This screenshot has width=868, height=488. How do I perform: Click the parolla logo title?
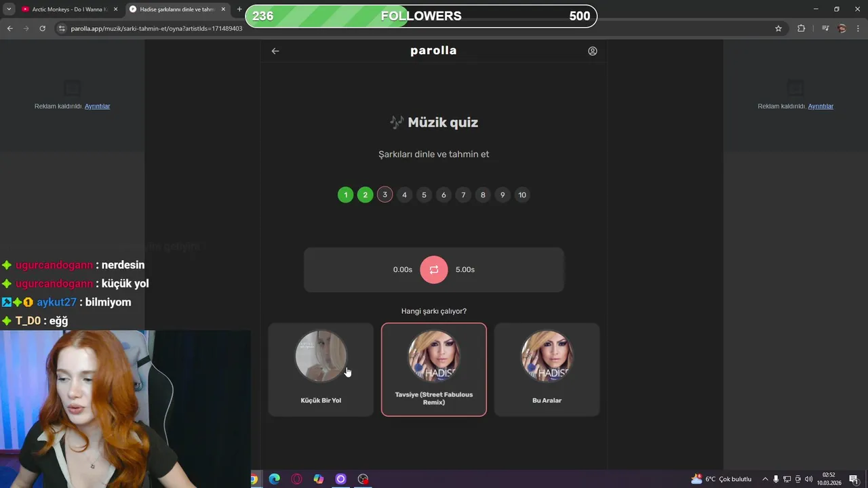433,51
